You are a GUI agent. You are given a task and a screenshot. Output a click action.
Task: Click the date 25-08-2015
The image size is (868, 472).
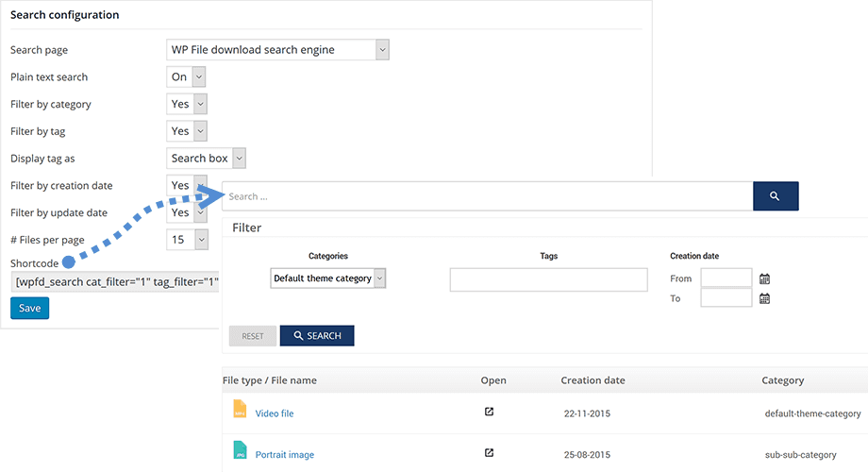point(588,454)
